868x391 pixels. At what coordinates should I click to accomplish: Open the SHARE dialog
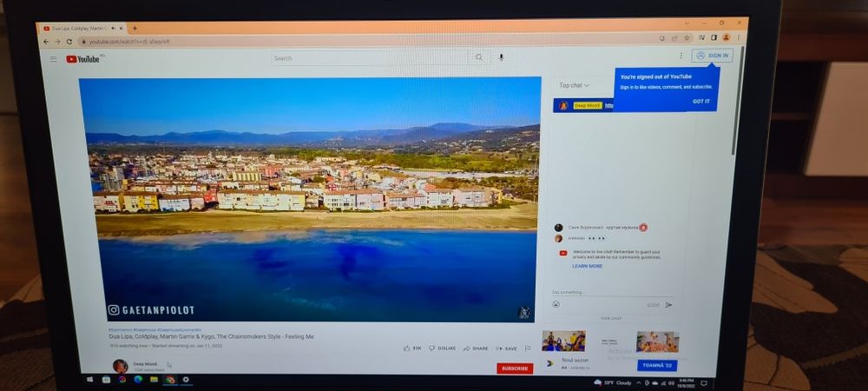(476, 348)
